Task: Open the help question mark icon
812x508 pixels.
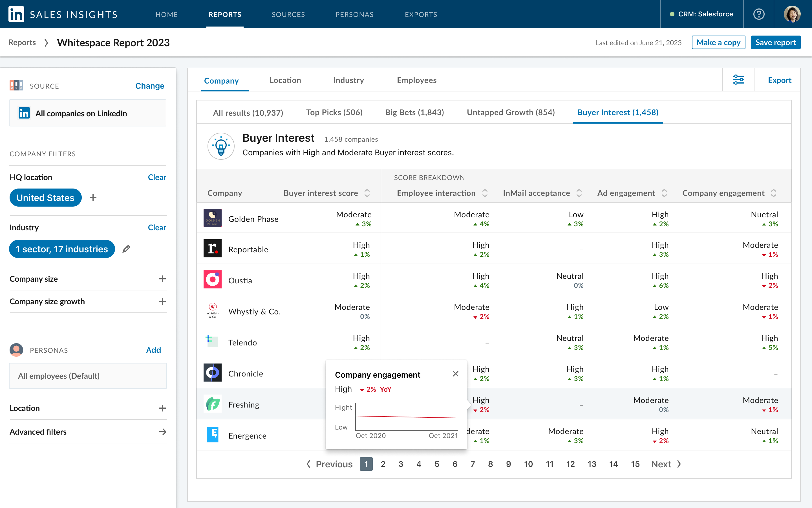Action: pos(759,14)
